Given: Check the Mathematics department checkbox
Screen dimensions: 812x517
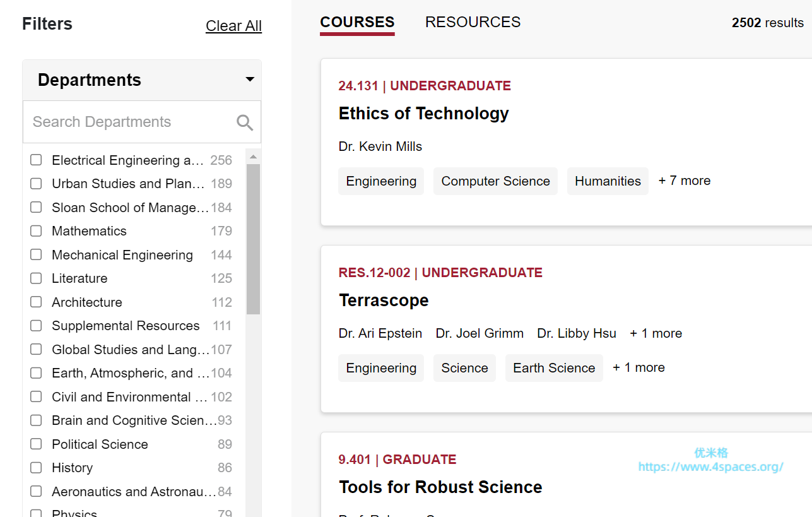Looking at the screenshot, I should coord(37,231).
